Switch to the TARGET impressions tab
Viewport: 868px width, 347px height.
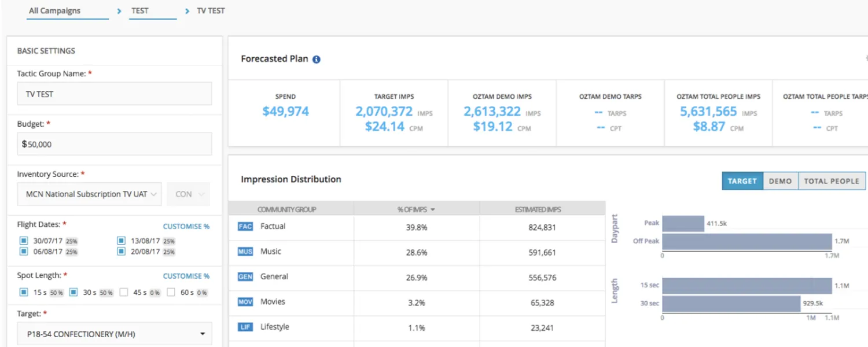coord(742,181)
